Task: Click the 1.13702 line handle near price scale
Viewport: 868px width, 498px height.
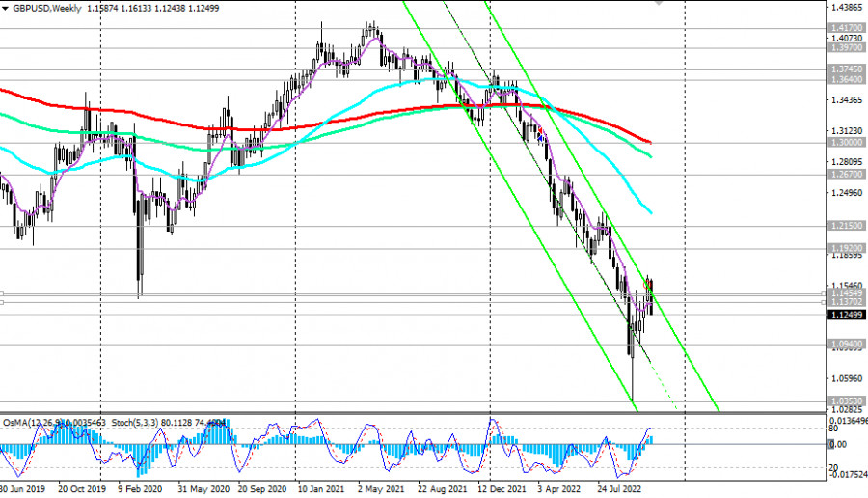Action: 823,302
